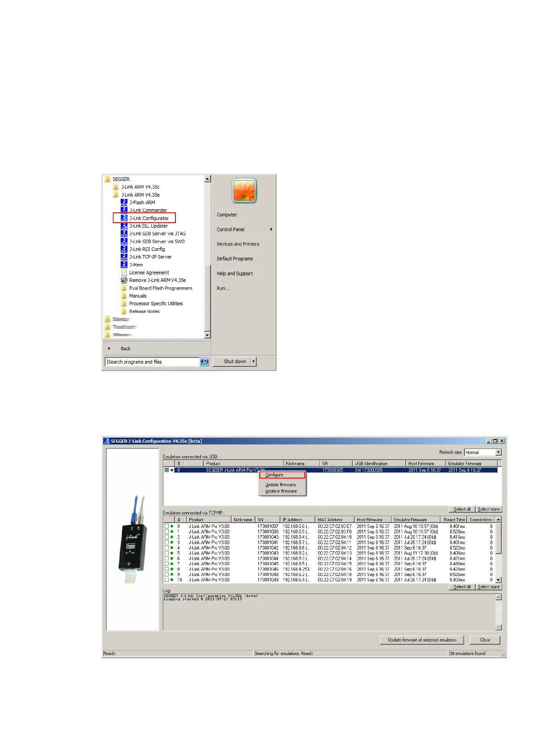Viewport: 534px width, 756px height.
Task: Click the search magnifier button
Action: (x=205, y=362)
